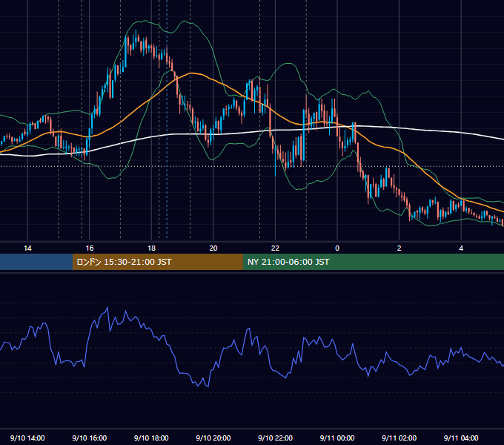Click the 9/10 22:00 time label
Viewport: 504px width, 445px height.
276,438
